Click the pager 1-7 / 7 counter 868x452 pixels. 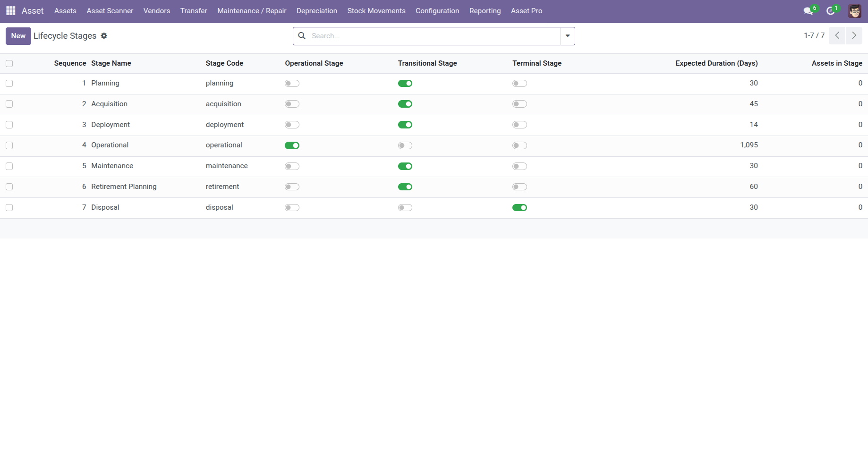click(814, 35)
